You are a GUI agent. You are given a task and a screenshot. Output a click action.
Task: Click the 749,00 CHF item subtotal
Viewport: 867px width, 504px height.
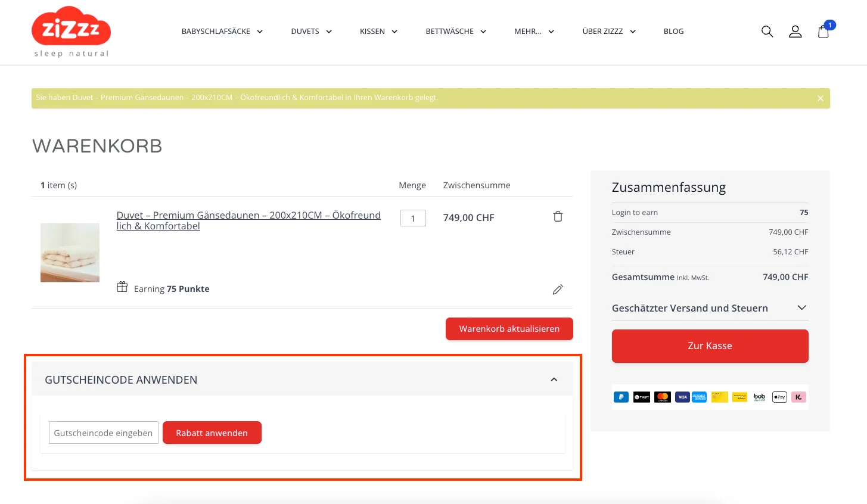click(469, 217)
